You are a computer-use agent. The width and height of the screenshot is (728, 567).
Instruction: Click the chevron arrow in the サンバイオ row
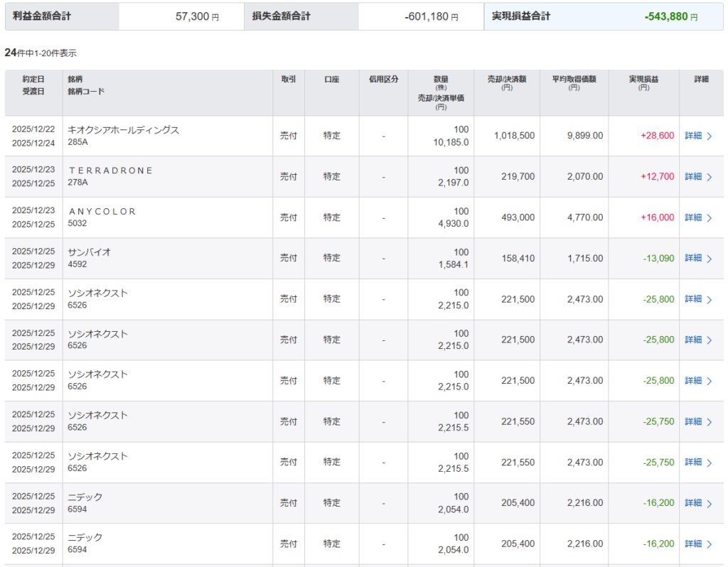[709, 259]
